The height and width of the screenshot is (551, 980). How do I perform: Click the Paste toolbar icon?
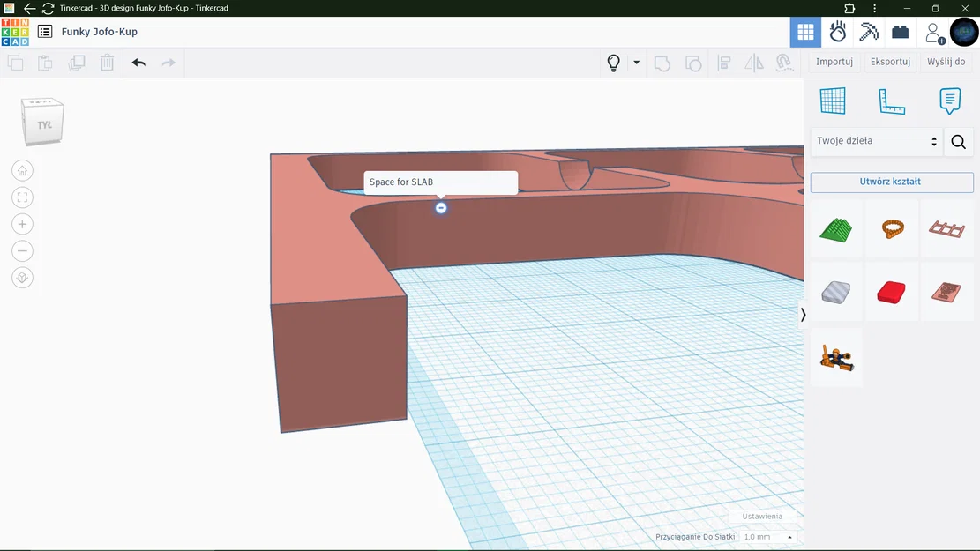pos(45,63)
